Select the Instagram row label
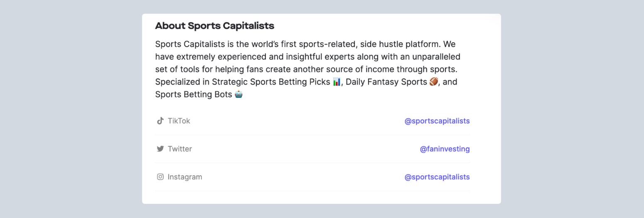 click(x=185, y=177)
